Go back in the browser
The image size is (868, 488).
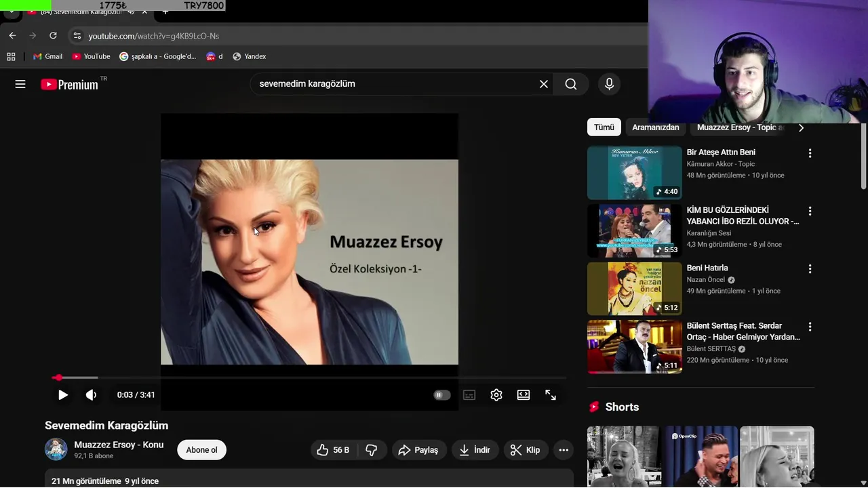(x=12, y=35)
